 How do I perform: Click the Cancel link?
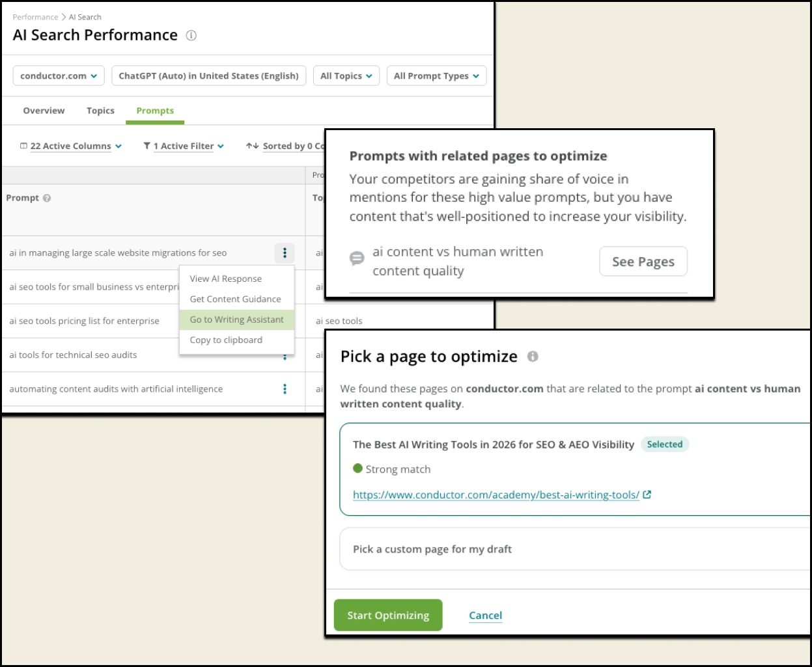486,616
